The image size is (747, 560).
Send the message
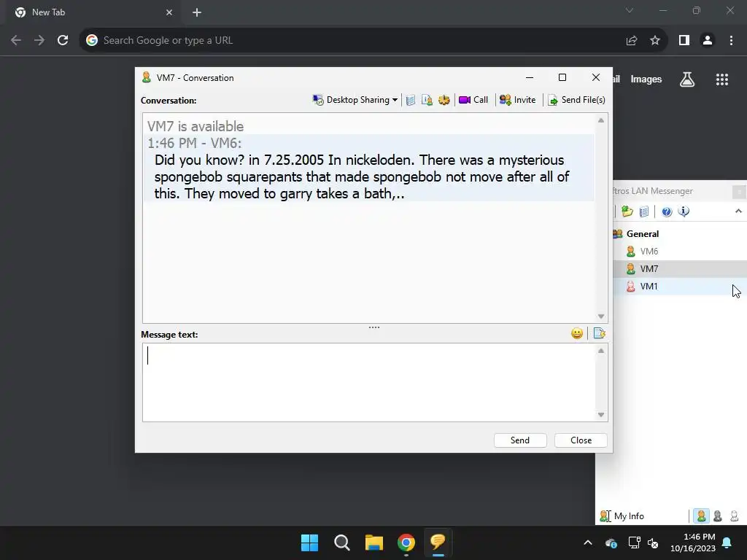(x=519, y=440)
